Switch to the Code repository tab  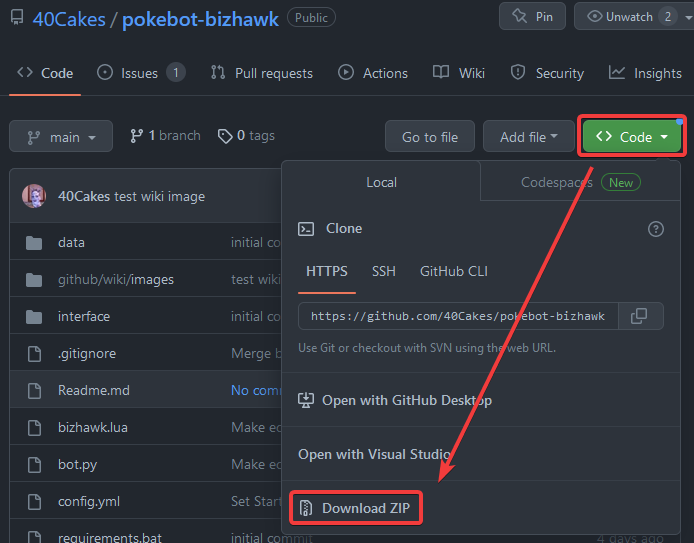(45, 73)
